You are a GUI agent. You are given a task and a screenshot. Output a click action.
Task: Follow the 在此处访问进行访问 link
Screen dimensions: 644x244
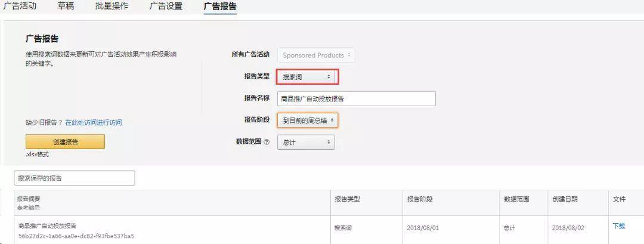point(93,122)
